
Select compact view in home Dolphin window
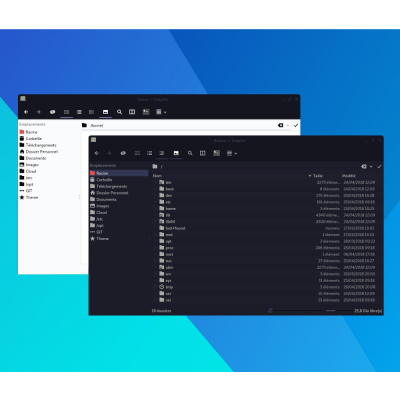click(x=79, y=112)
